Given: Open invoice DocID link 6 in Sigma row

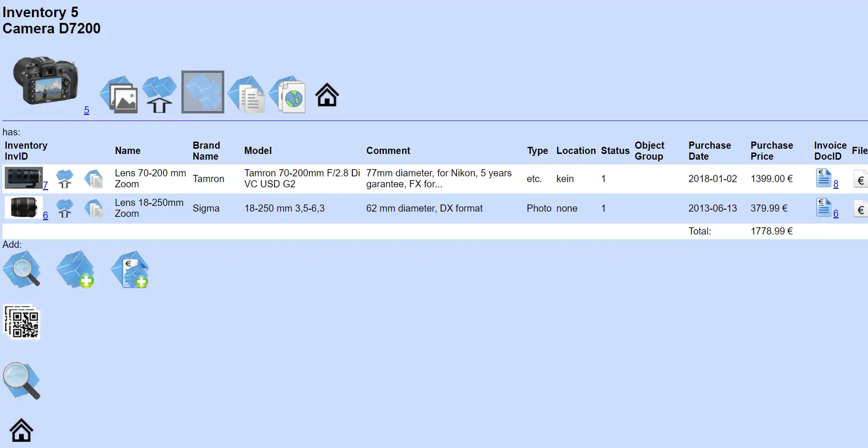Looking at the screenshot, I should (836, 214).
